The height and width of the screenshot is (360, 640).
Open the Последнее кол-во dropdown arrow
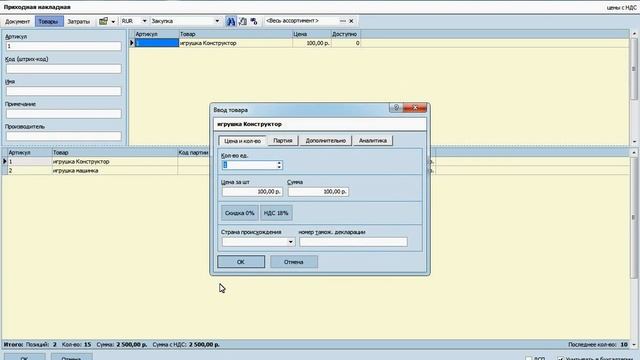(x=634, y=345)
